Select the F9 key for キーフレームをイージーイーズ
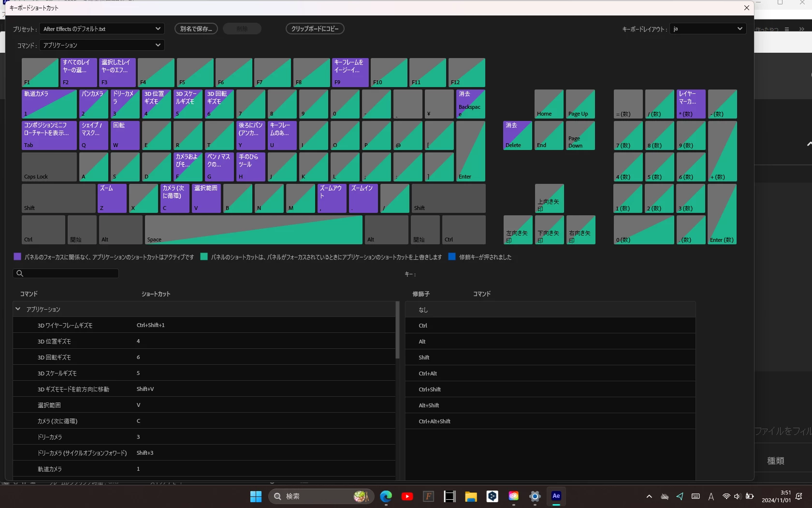 tap(350, 73)
